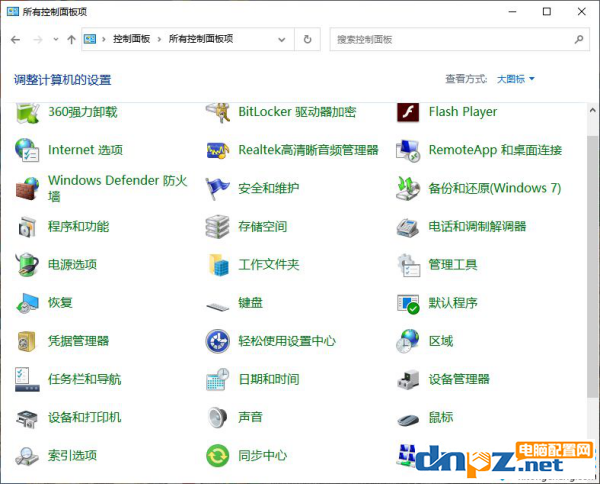
Task: Open the 电源选项 battery icon
Action: 27,264
